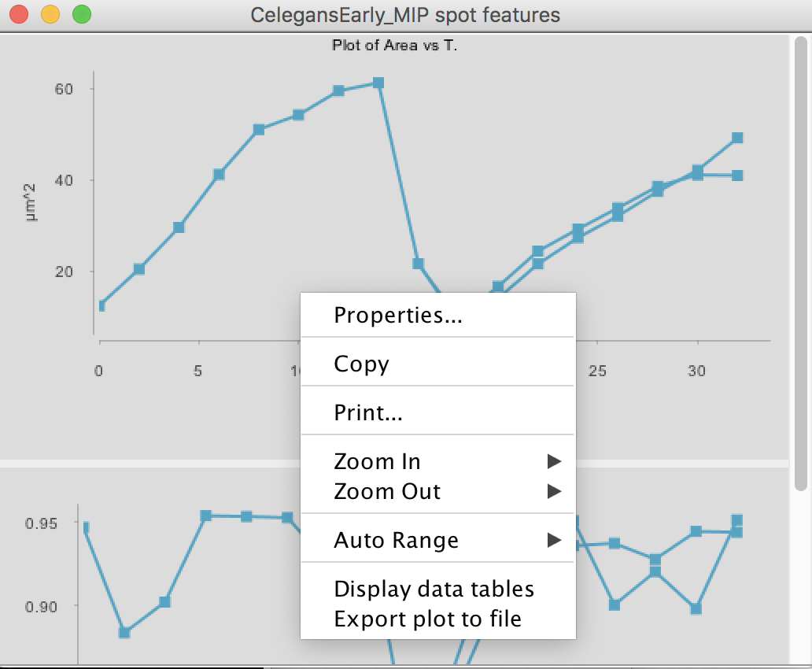Click the x-axis tick label 5
This screenshot has height=669, width=812.
197,371
